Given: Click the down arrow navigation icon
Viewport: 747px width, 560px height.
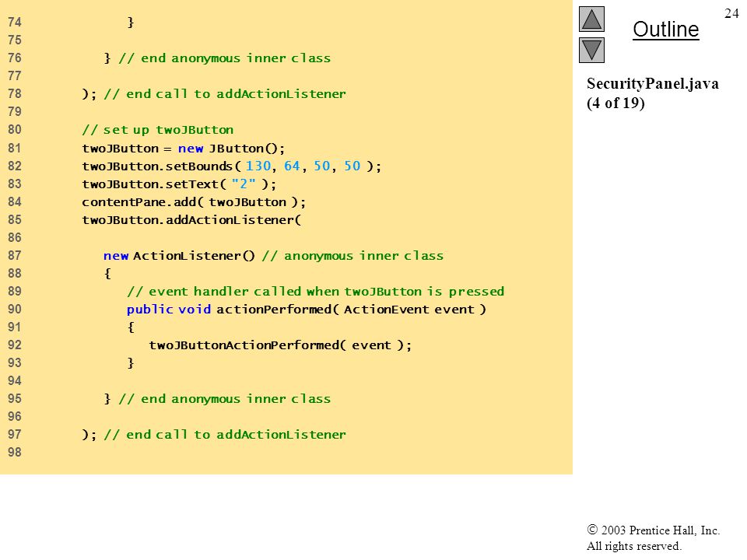Looking at the screenshot, I should (x=591, y=50).
